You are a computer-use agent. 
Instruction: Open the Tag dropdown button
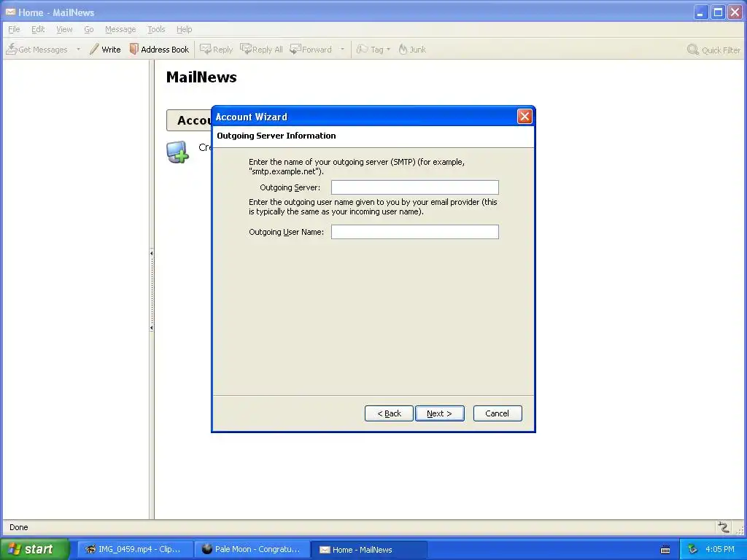pos(373,49)
